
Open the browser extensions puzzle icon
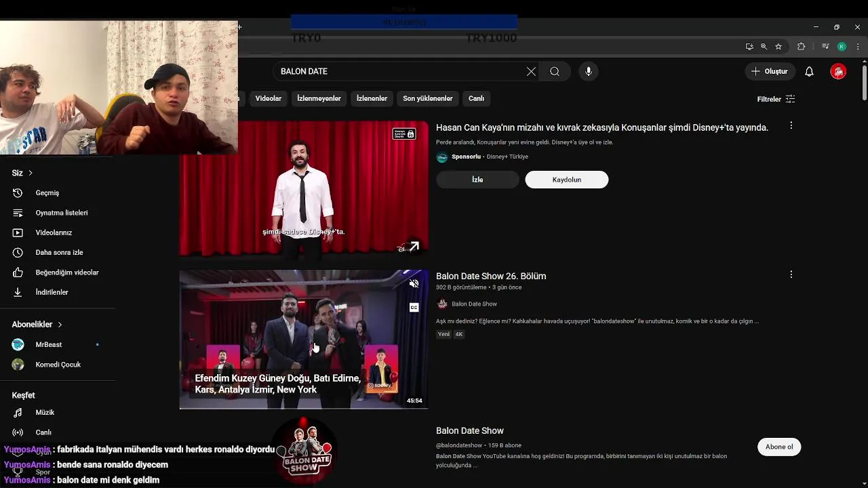click(802, 47)
